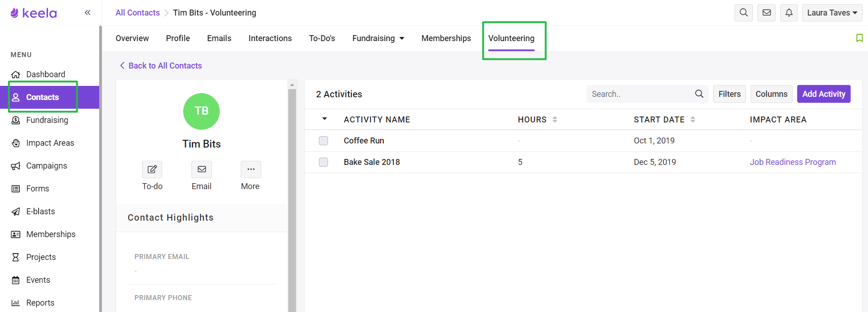Open the Filters button

(730, 94)
